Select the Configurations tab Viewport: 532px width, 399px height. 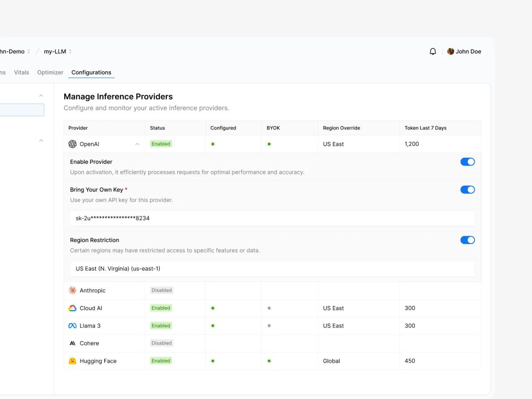(x=91, y=72)
